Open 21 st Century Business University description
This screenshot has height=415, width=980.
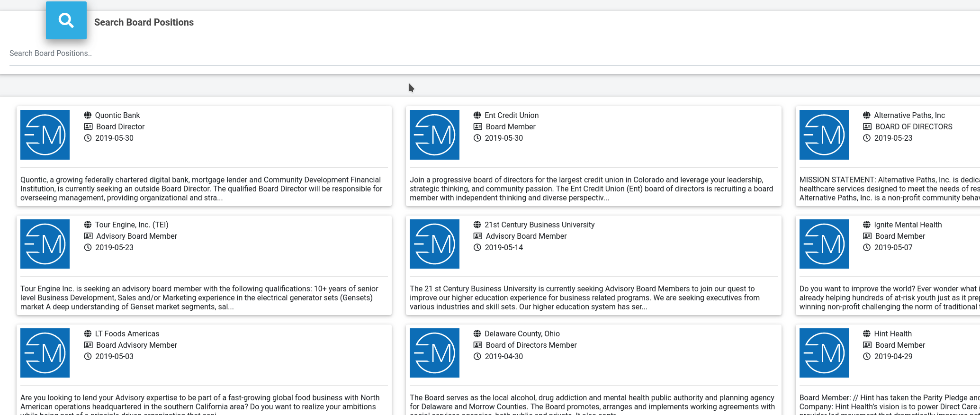click(585, 298)
